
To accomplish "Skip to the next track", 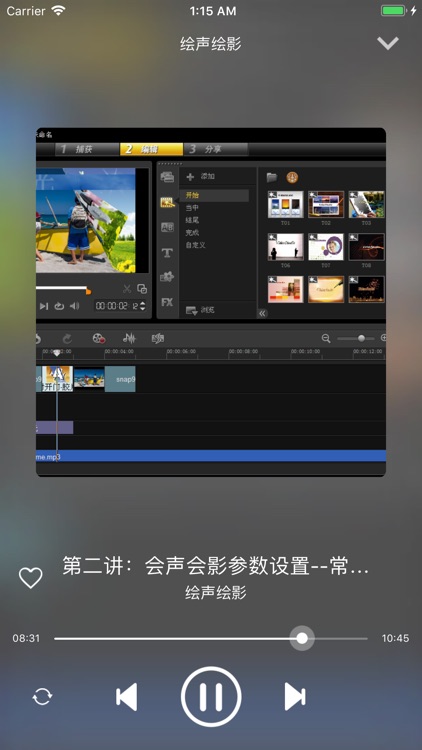I will (295, 696).
